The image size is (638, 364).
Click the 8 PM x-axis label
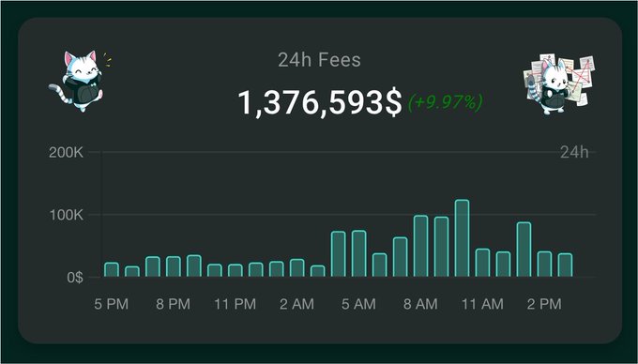tap(173, 304)
